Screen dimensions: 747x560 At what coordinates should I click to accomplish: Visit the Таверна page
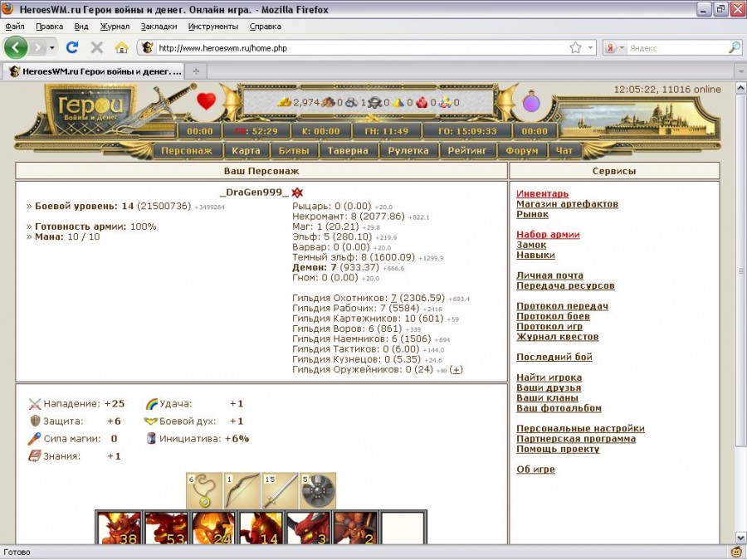pos(348,150)
